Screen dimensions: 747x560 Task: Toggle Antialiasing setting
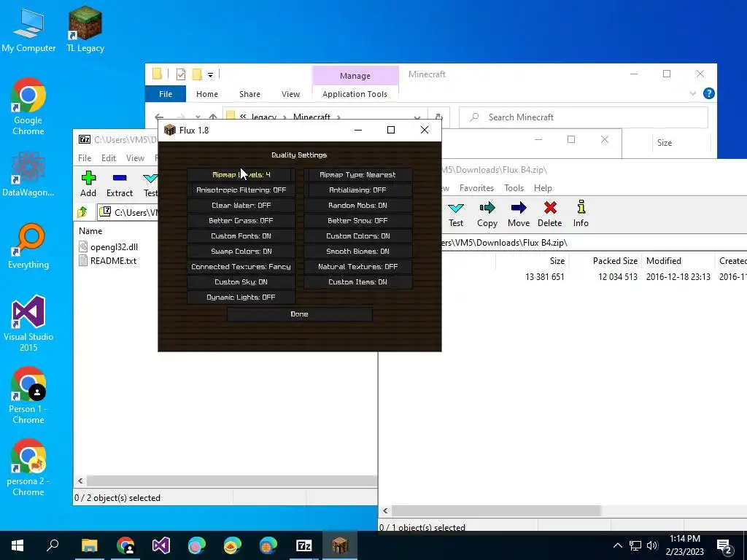(x=357, y=190)
